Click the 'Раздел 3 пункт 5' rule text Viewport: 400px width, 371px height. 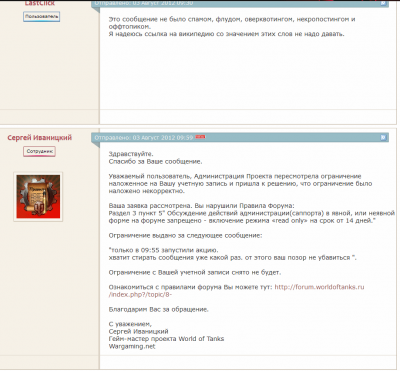click(252, 217)
